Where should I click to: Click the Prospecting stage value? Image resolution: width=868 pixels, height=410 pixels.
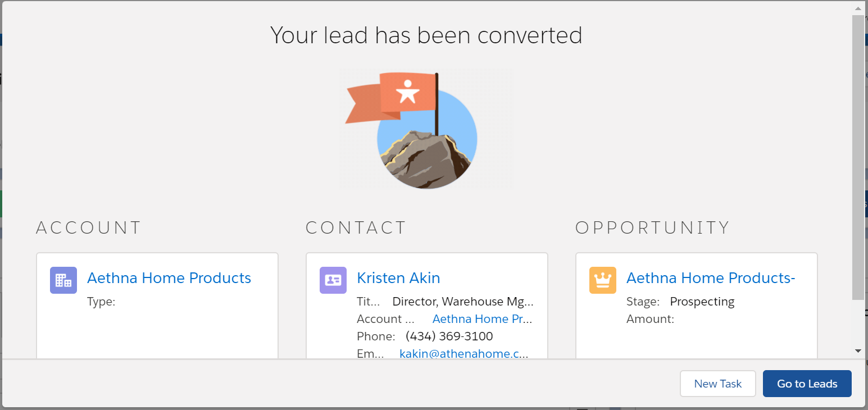702,302
